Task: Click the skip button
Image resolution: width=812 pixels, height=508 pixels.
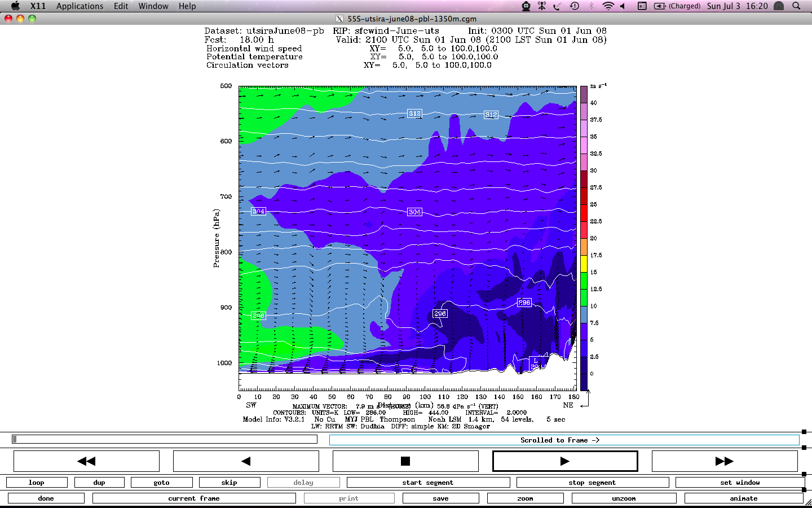Action: (230, 483)
